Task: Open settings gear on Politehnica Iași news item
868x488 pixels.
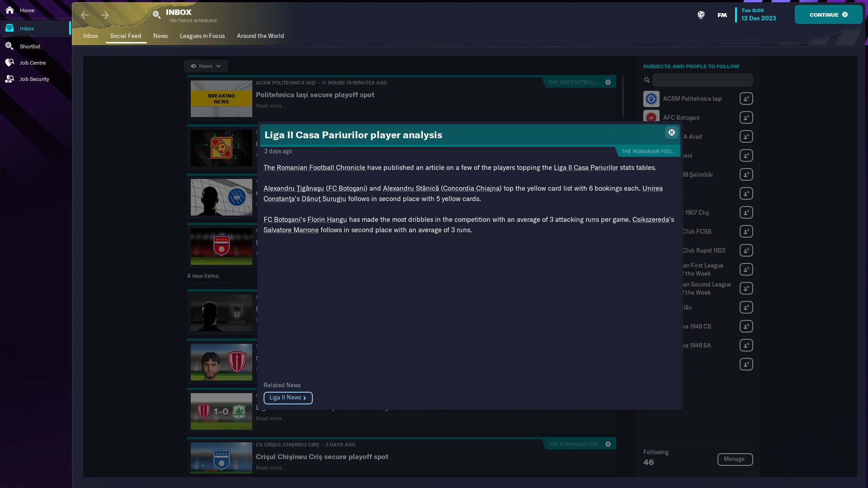Action: pos(608,82)
